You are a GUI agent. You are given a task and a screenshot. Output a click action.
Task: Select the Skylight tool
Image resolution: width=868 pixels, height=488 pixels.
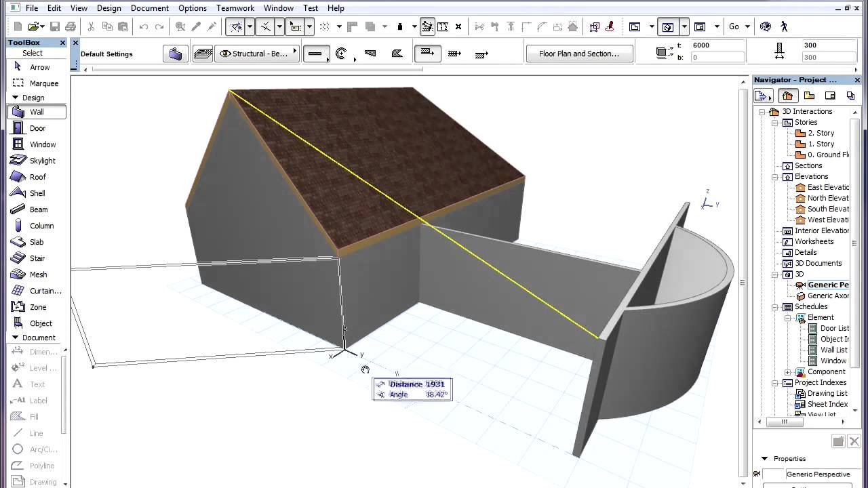pyautogui.click(x=37, y=161)
